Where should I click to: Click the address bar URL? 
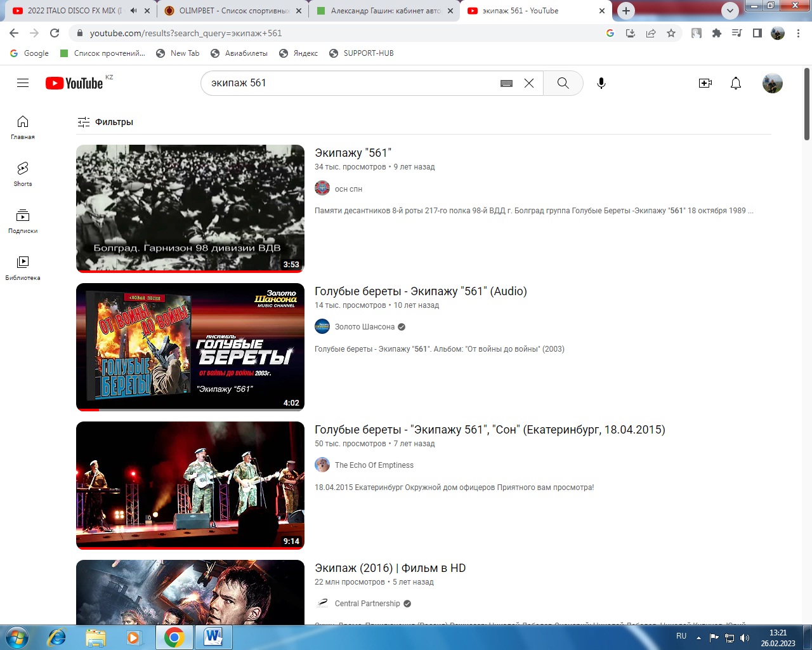[186, 33]
